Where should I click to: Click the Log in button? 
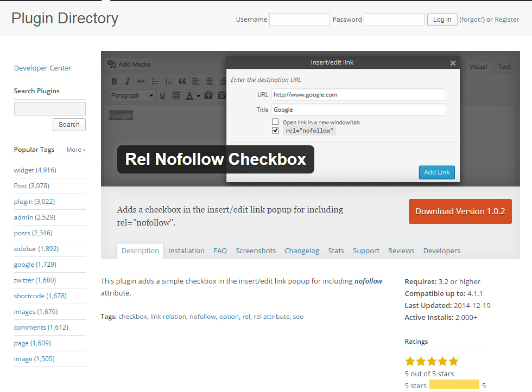pos(442,20)
